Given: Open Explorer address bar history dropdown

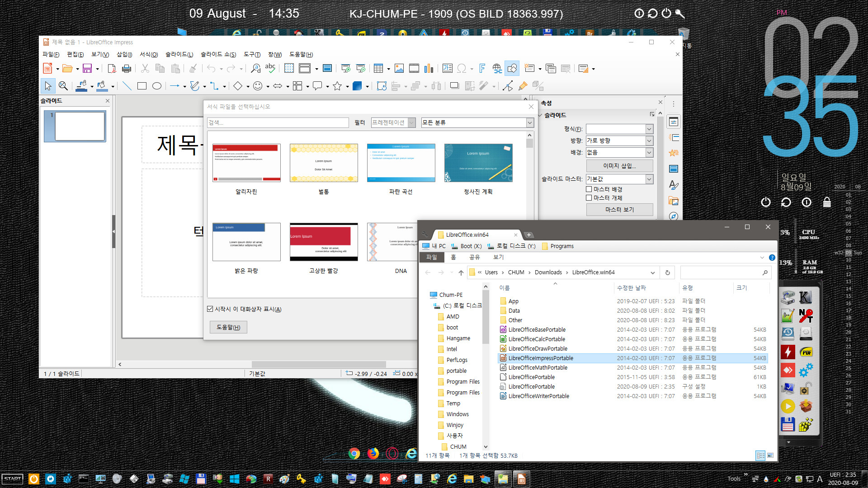Looking at the screenshot, I should click(x=652, y=272).
